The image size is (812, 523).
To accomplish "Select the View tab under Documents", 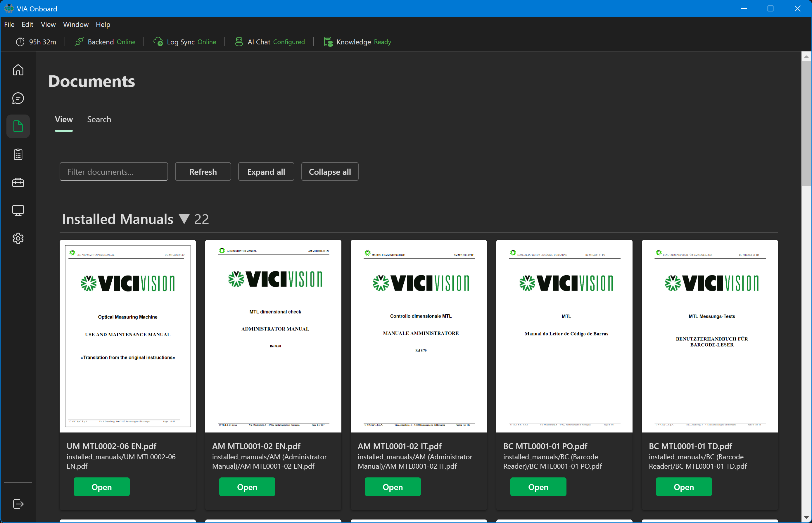I will (x=64, y=119).
